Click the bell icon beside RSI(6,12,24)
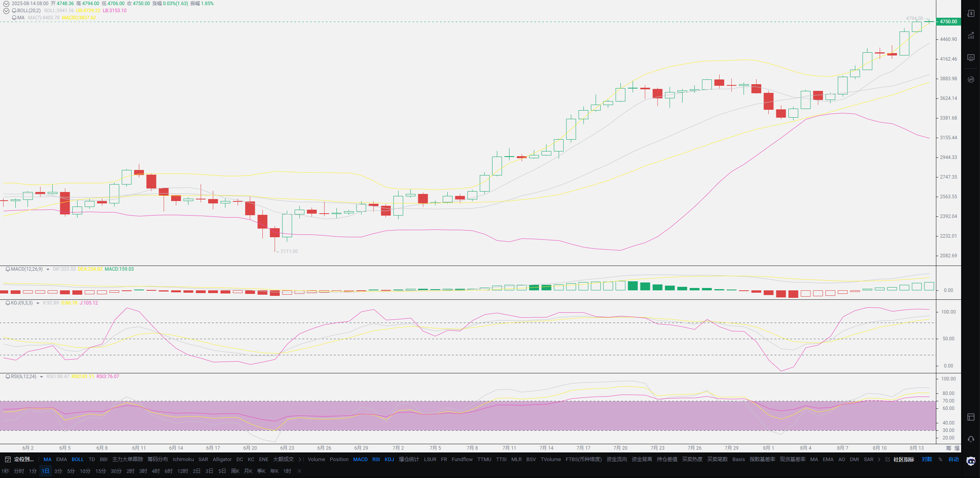The width and height of the screenshot is (980, 478). pos(7,376)
